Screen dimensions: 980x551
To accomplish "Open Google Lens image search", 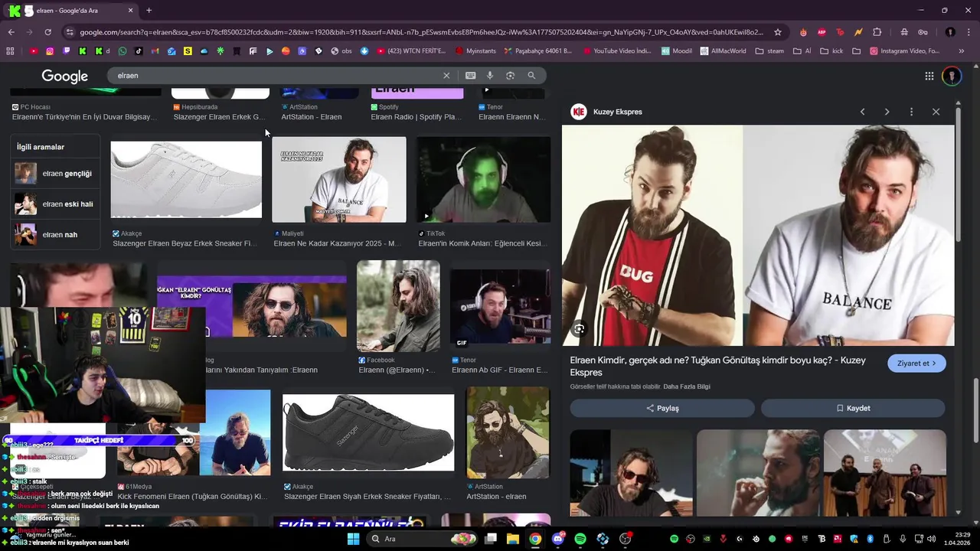I will 511,76.
